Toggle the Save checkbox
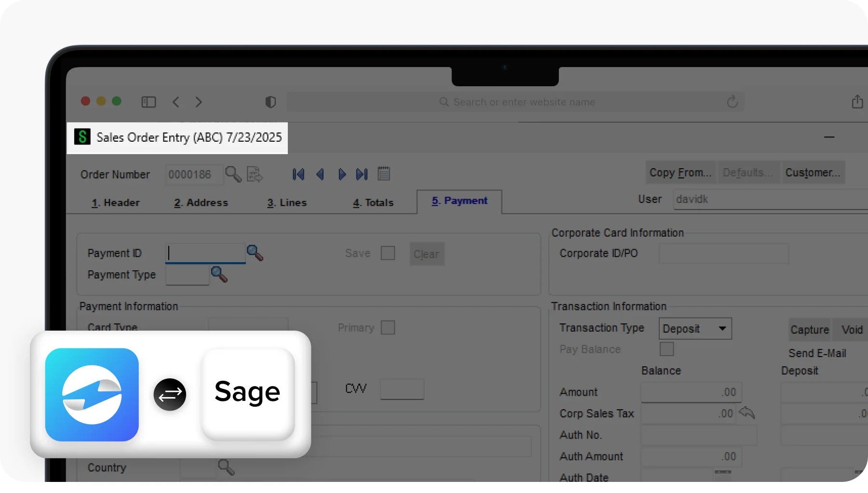The height and width of the screenshot is (493, 868). click(x=388, y=253)
